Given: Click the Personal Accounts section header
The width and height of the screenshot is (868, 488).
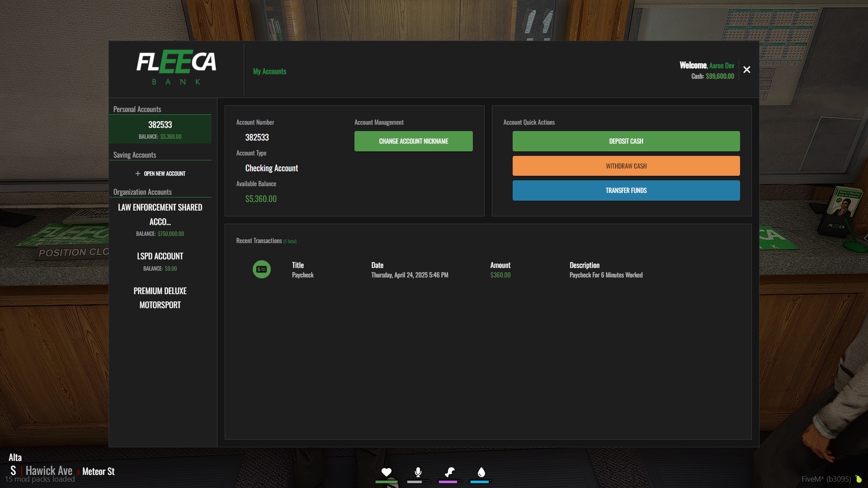Looking at the screenshot, I should coord(137,109).
